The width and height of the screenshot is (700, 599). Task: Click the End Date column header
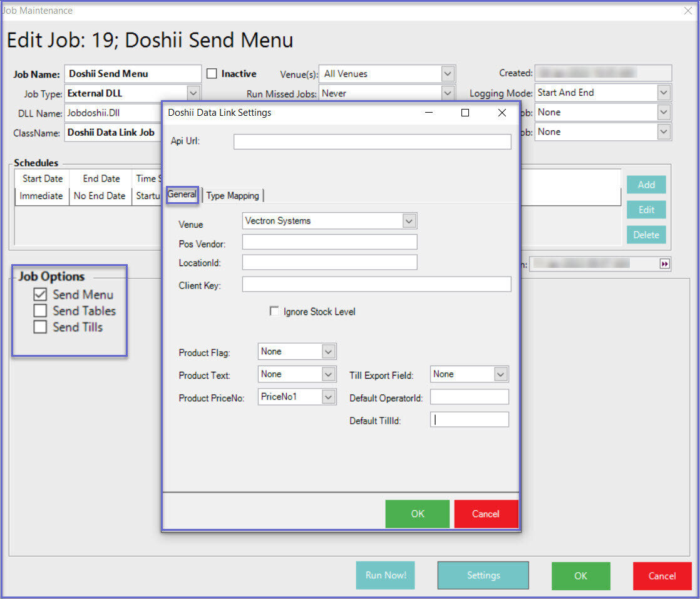(x=101, y=178)
